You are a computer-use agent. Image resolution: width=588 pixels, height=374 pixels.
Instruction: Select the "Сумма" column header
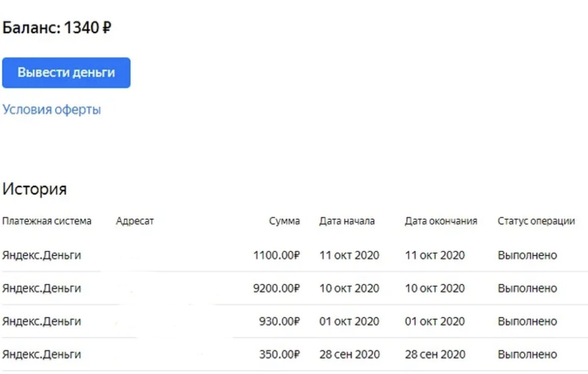click(284, 221)
